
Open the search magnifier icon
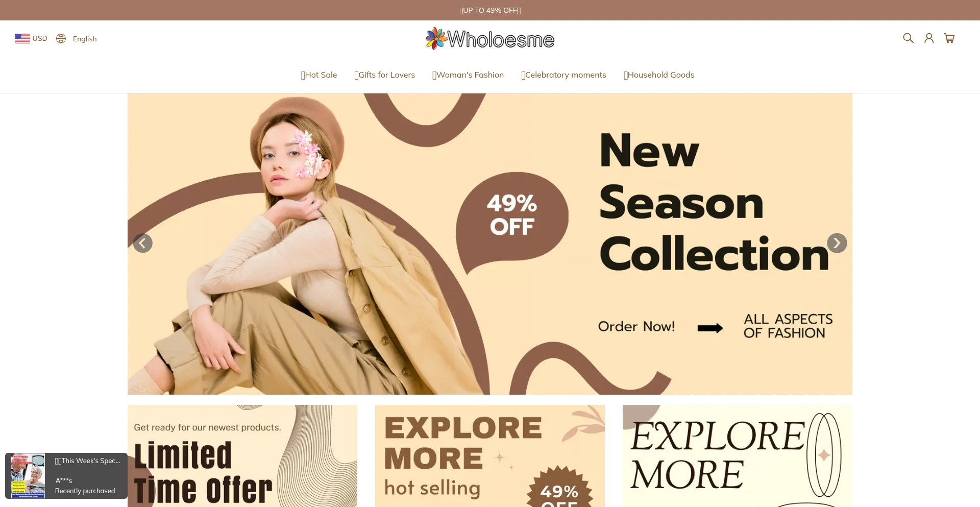coord(908,38)
